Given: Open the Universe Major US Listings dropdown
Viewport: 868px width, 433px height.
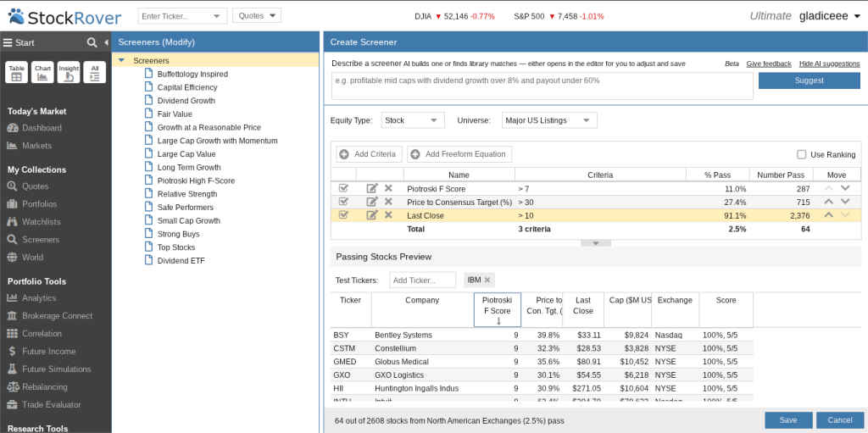Looking at the screenshot, I should click(549, 120).
